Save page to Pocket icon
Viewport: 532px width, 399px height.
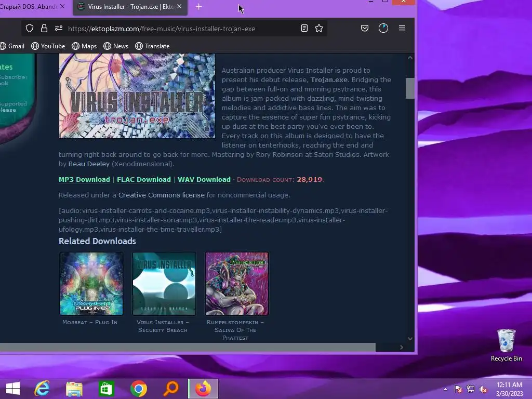(x=365, y=28)
